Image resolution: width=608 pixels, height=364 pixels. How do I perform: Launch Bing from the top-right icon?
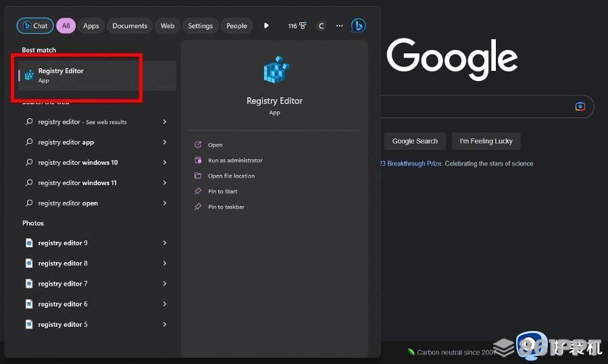[x=358, y=26]
